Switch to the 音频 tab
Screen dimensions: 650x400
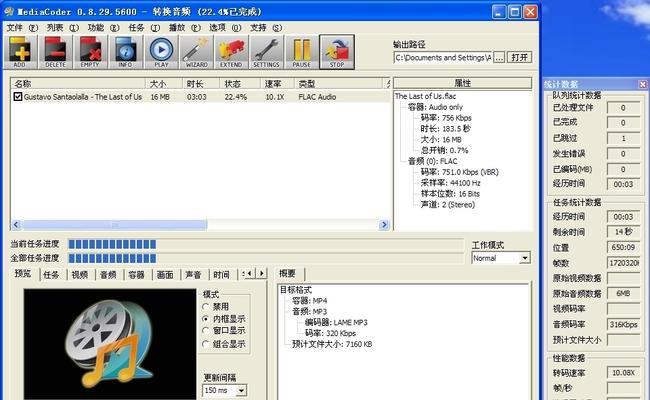pos(108,274)
